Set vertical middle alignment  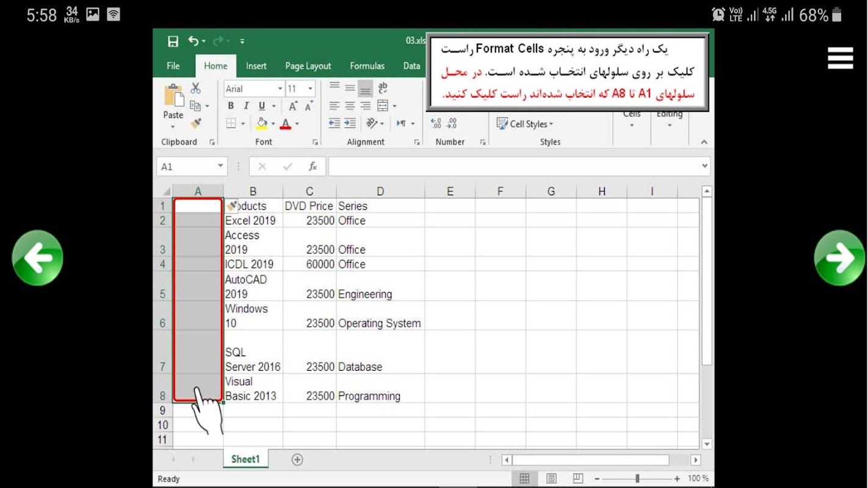pyautogui.click(x=350, y=88)
